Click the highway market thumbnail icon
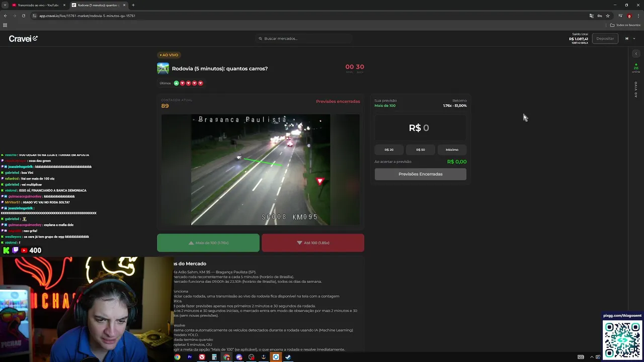The height and width of the screenshot is (362, 644). [x=163, y=68]
